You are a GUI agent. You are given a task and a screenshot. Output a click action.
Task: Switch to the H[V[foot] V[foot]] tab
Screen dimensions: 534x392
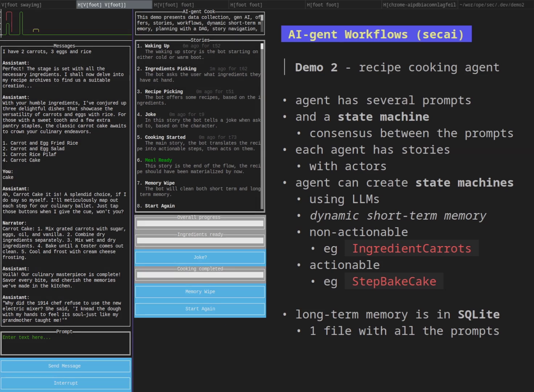(x=114, y=5)
